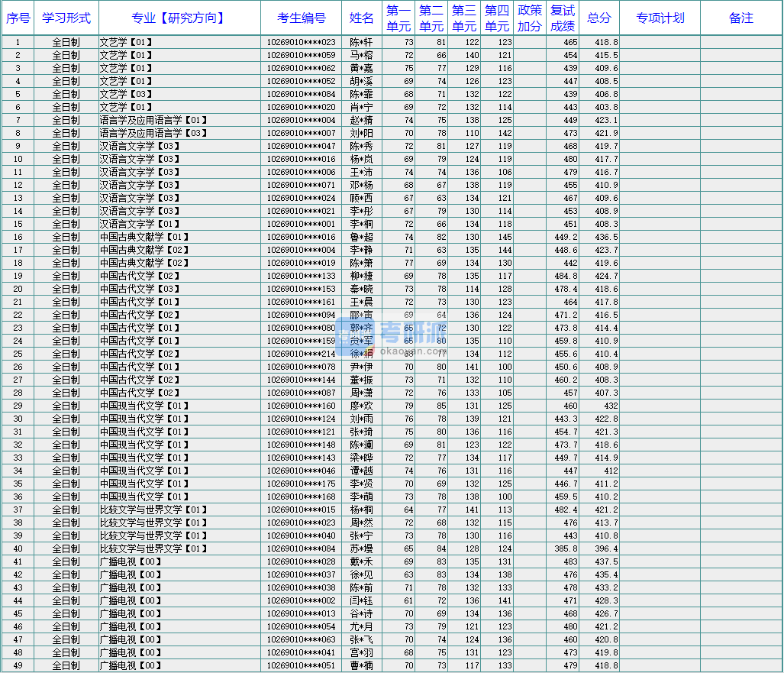Screen dimensions: 784x673
Task: Select the 复试成绩 column header
Action: [x=562, y=18]
